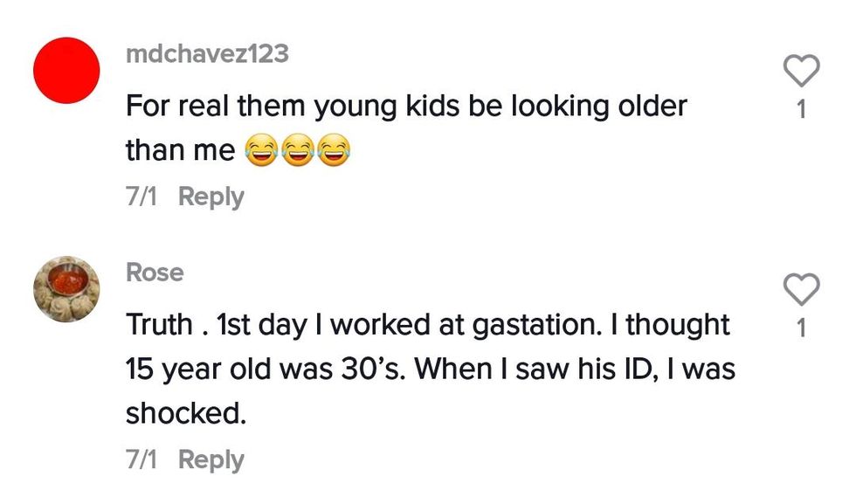Open the Rose username profile

[155, 273]
